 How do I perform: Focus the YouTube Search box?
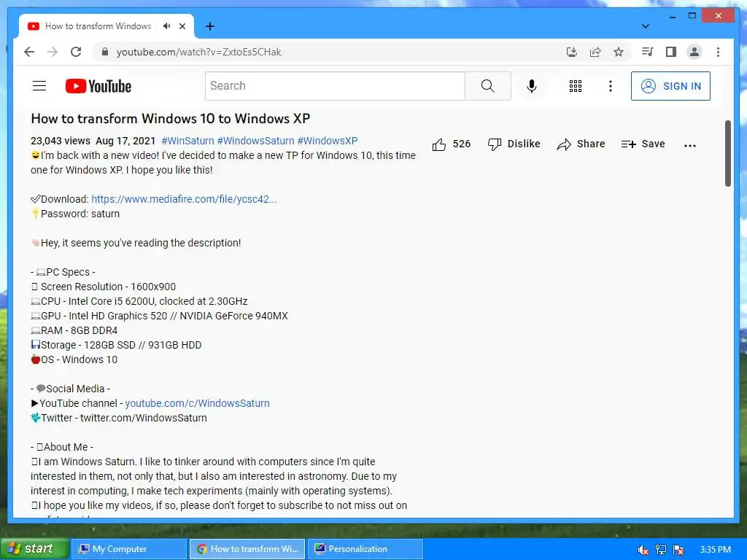(x=335, y=86)
